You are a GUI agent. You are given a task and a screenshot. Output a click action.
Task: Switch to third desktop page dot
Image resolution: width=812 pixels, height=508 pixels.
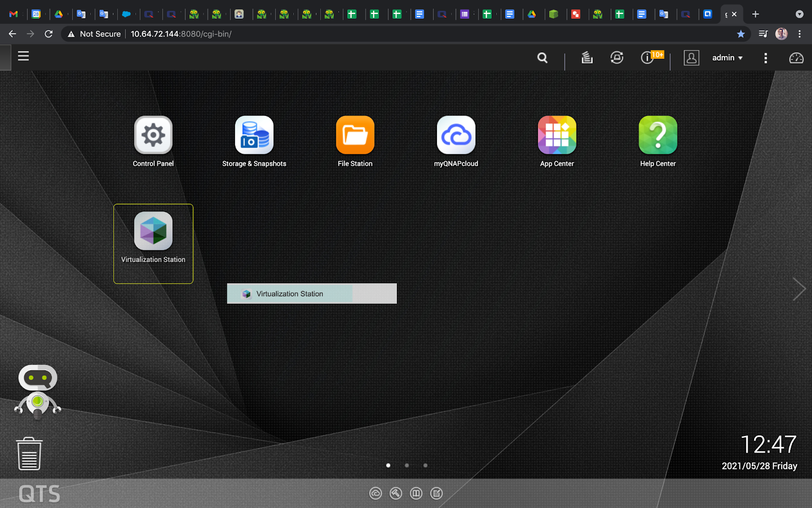click(425, 465)
